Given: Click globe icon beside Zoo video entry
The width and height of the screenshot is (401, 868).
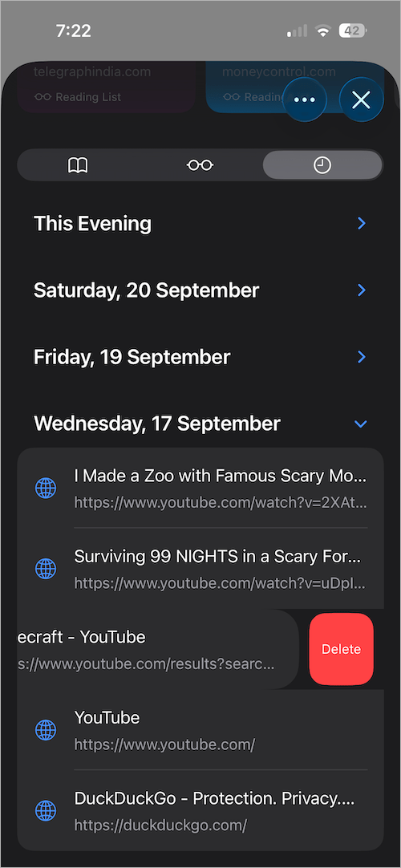Looking at the screenshot, I should pos(46,488).
